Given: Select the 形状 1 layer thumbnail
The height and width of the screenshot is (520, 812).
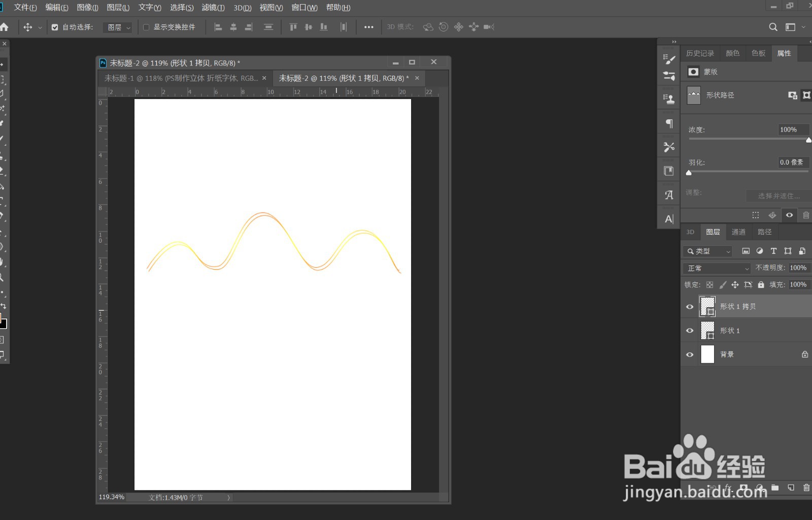Looking at the screenshot, I should point(707,331).
